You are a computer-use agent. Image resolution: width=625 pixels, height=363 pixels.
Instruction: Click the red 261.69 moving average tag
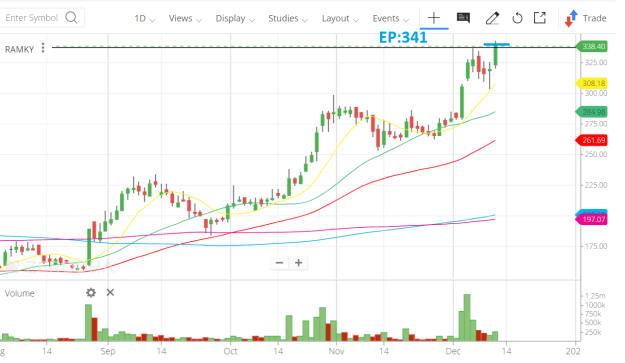tap(592, 140)
